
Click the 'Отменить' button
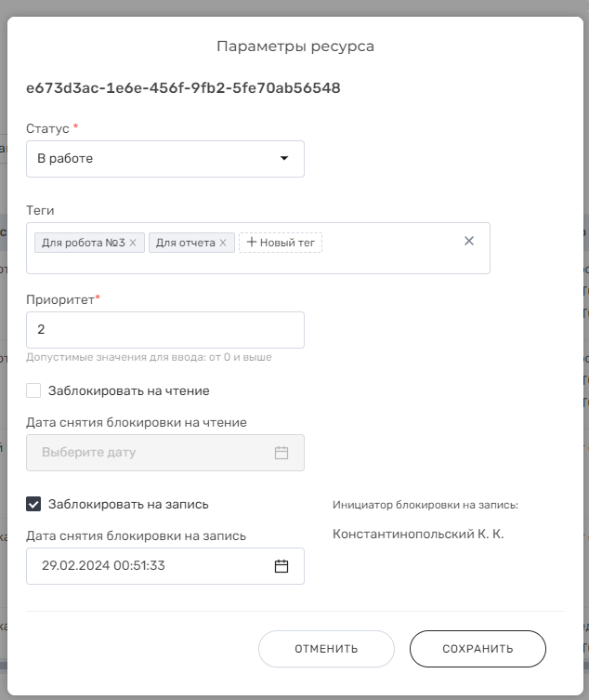point(326,649)
